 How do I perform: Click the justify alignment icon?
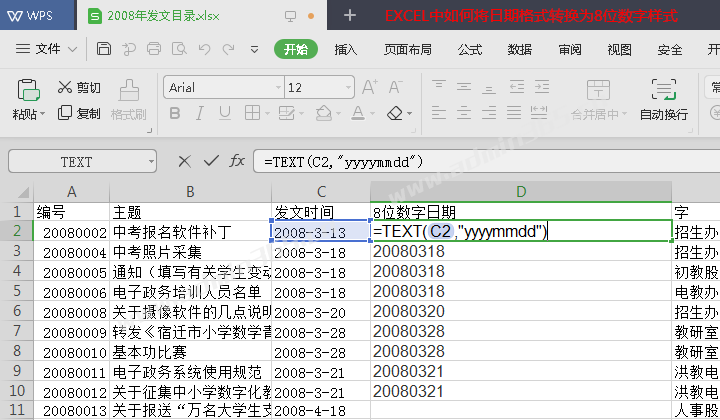513,112
